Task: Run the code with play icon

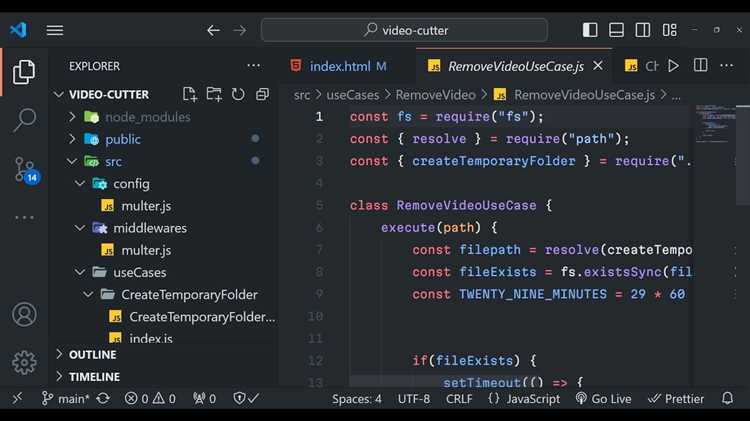Action: click(674, 66)
